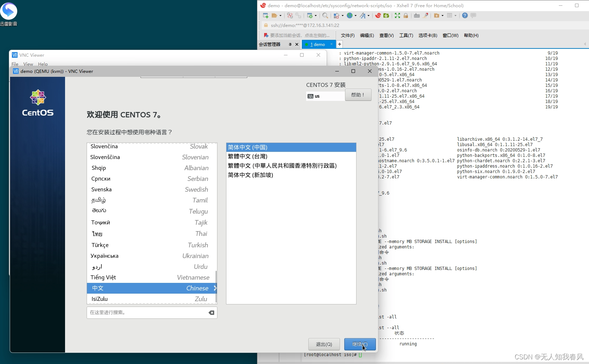Click the font 'A' icon in Xshell toolbar
Image resolution: width=589 pixels, height=364 pixels.
pyautogui.click(x=363, y=15)
